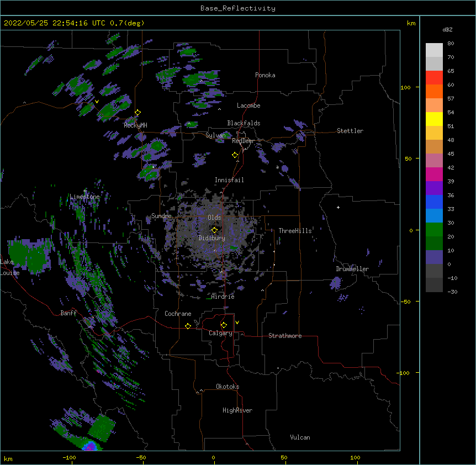Click the 100 tick on the vertical axis

click(x=405, y=87)
